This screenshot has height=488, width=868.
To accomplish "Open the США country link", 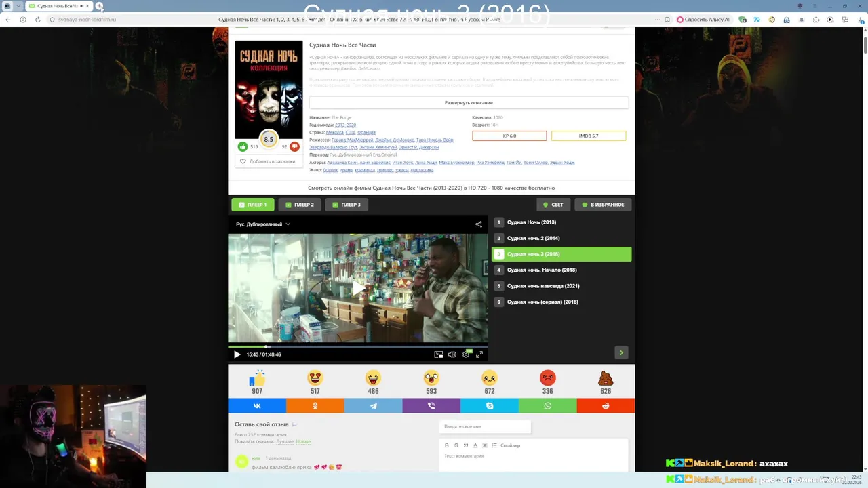I will click(x=351, y=132).
